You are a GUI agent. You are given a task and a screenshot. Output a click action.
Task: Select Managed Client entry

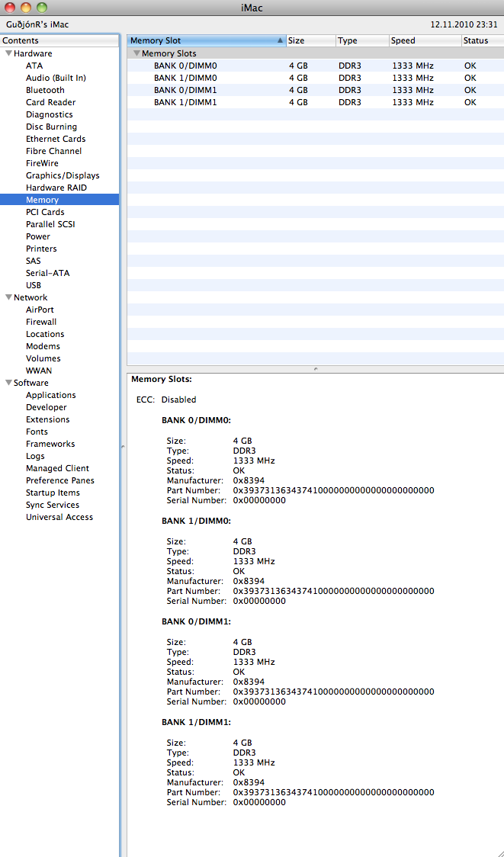coord(57,468)
